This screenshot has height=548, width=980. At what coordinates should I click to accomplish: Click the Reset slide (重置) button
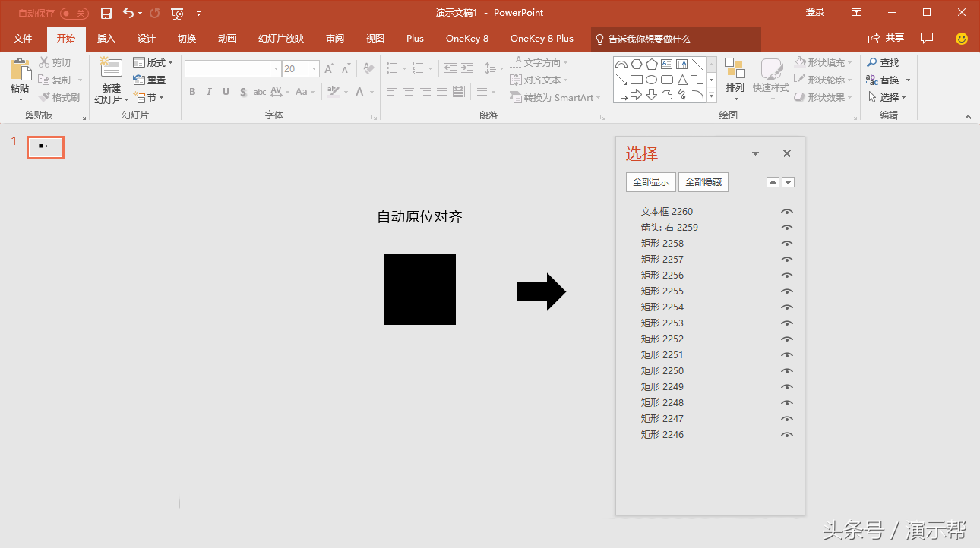pos(150,80)
